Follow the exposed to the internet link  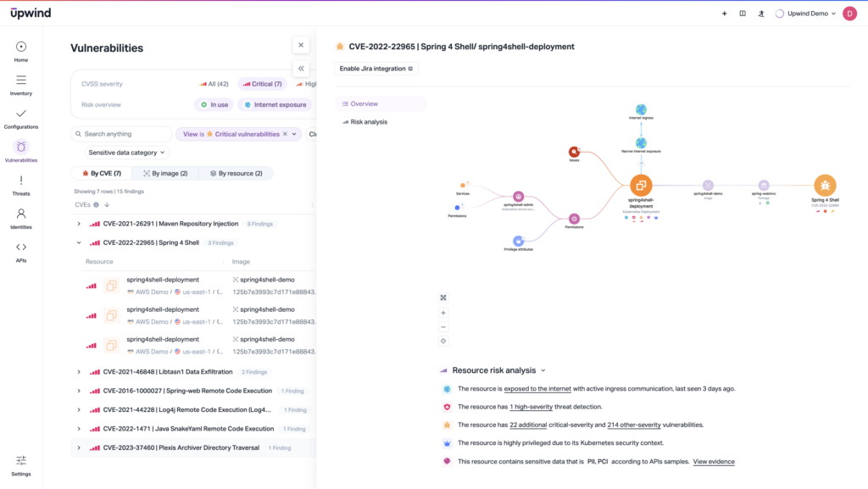[537, 389]
